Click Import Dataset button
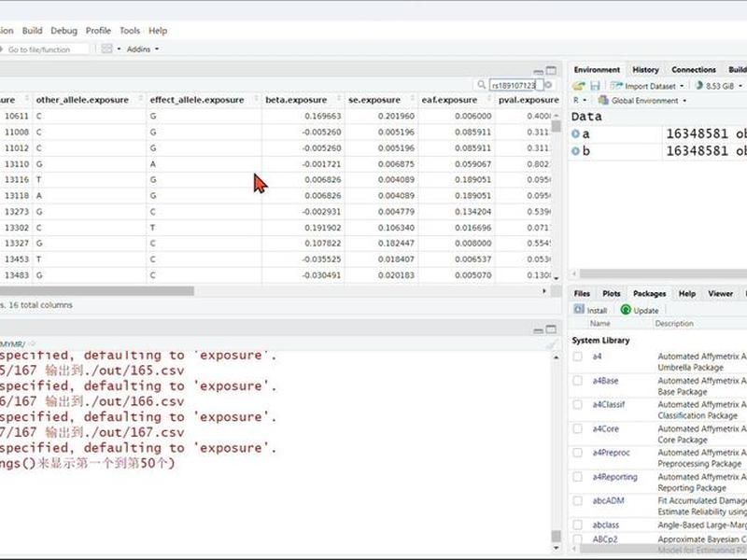 point(645,86)
